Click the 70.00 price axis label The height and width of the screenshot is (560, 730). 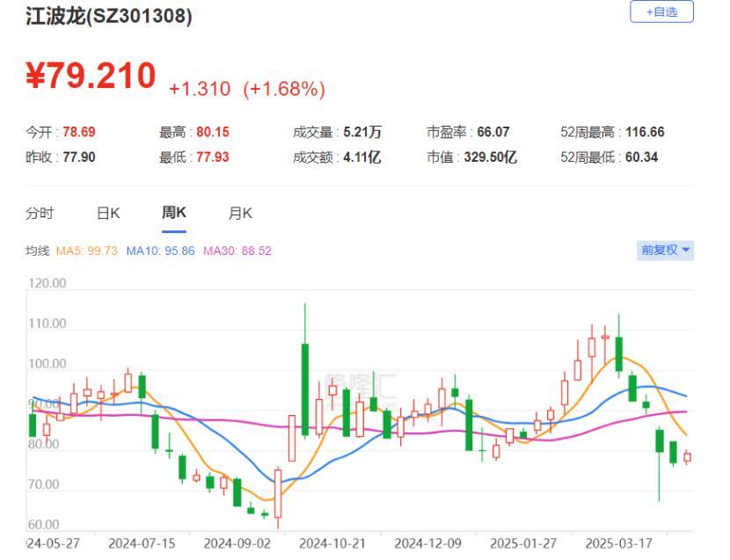(44, 484)
